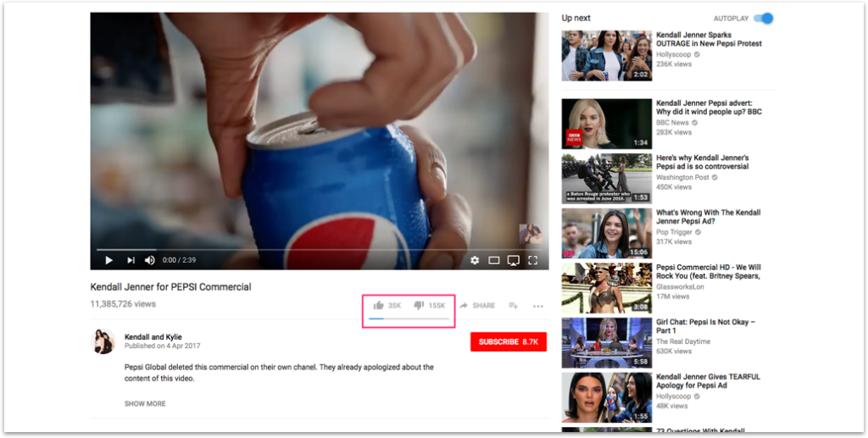868x438 pixels.
Task: Click the video progress bar
Action: [x=320, y=250]
